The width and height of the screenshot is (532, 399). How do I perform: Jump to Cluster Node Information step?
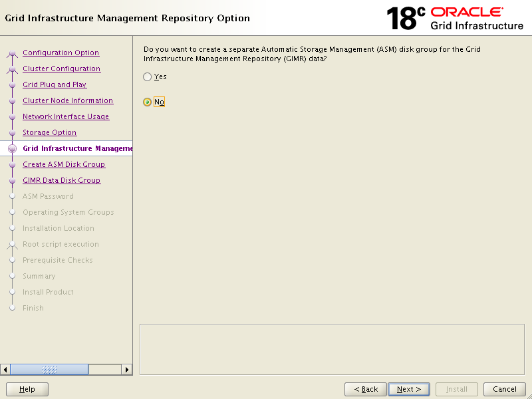[68, 100]
